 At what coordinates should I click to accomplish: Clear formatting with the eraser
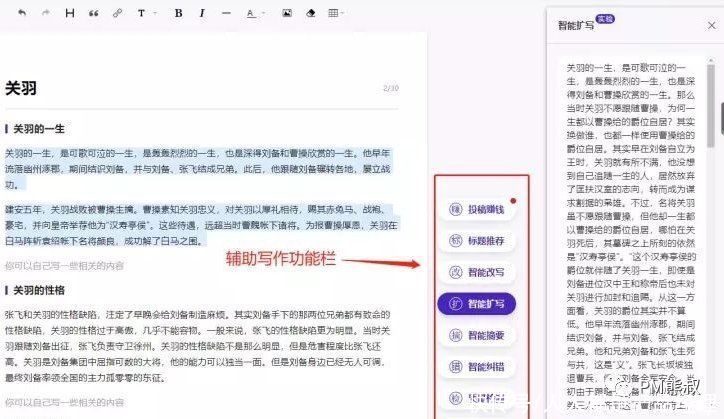point(311,13)
